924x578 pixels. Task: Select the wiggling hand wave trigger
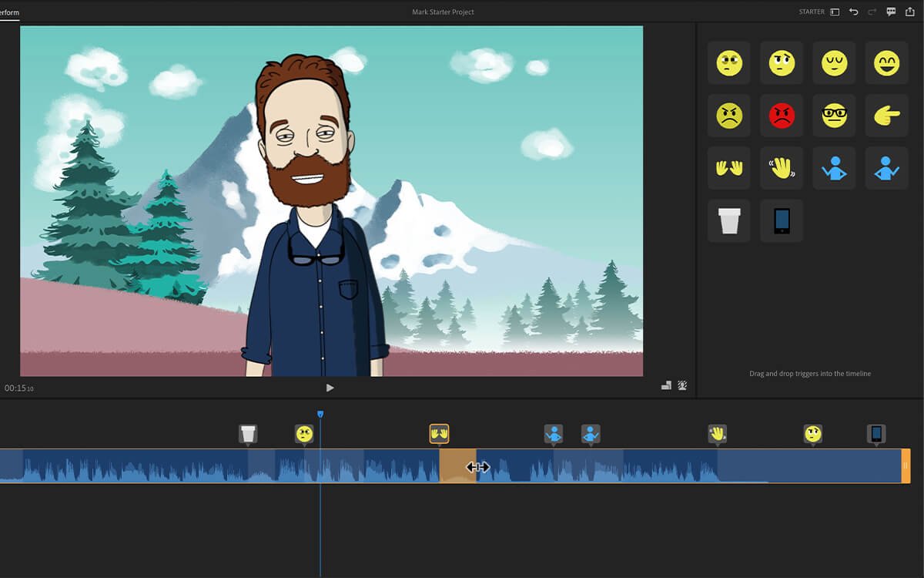click(x=782, y=167)
